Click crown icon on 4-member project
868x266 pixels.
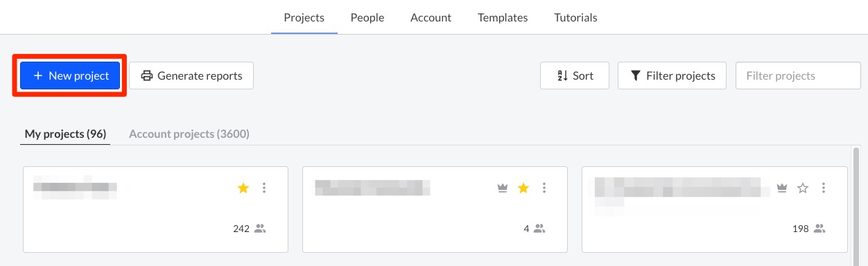pos(503,188)
